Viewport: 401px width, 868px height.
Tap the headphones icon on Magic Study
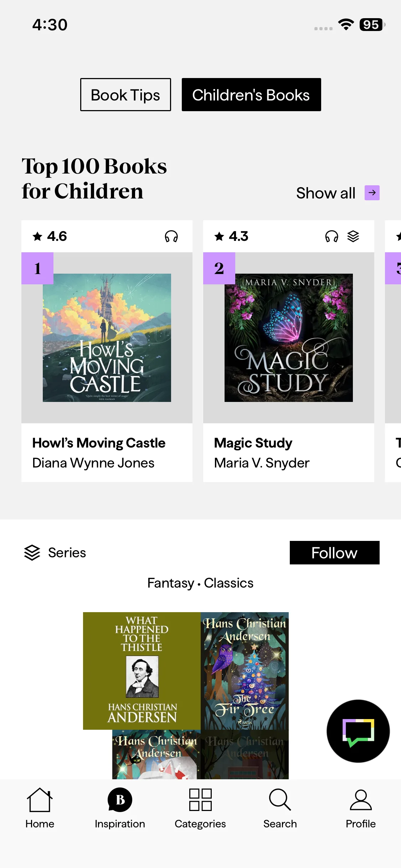331,236
